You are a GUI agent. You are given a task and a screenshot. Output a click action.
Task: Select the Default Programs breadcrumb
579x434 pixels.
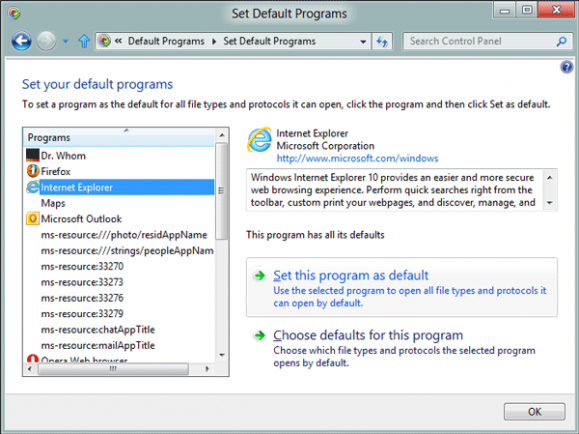click(166, 41)
